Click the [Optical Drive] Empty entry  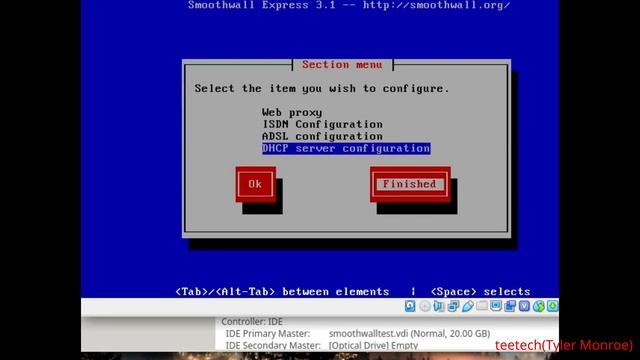click(x=373, y=345)
